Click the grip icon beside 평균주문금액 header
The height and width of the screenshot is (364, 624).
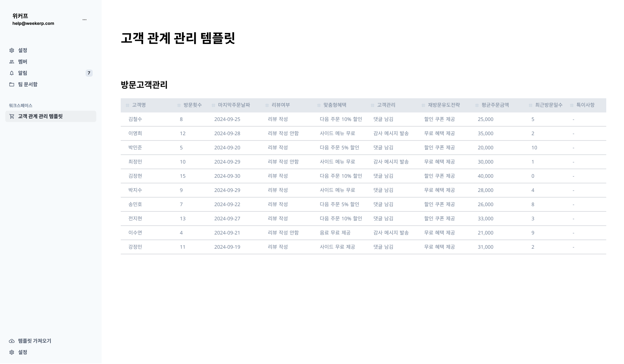tap(477, 105)
